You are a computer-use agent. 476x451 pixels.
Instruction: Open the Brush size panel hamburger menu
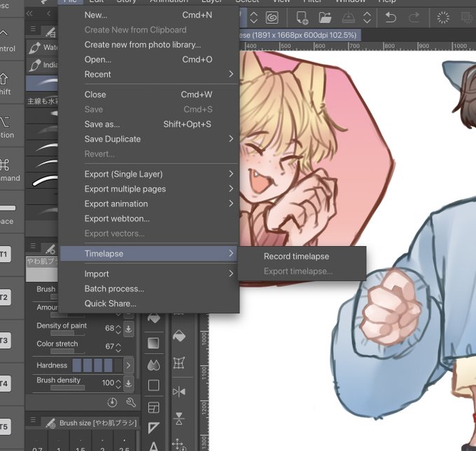(x=33, y=420)
